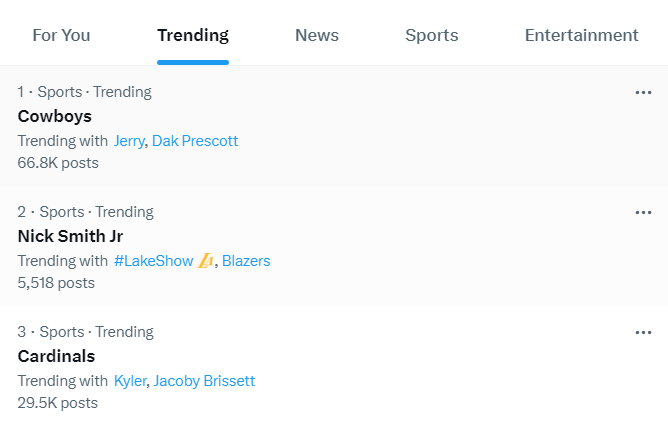The image size is (668, 428).
Task: Click the 29.5K posts count
Action: click(x=58, y=403)
